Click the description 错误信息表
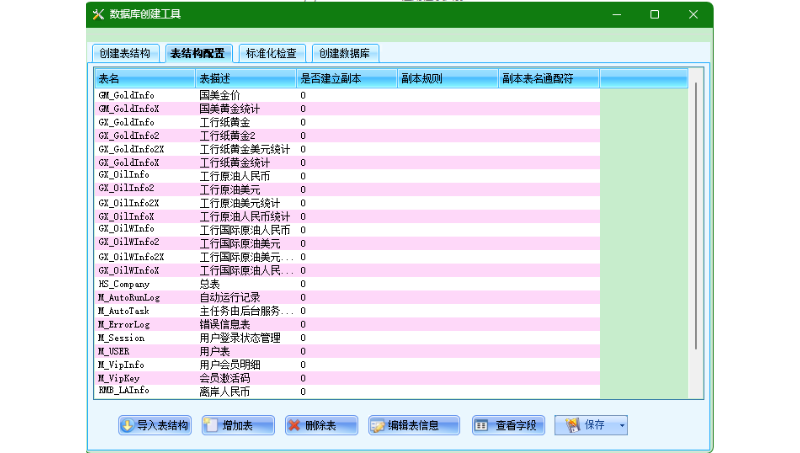800x453 pixels. pos(224,324)
